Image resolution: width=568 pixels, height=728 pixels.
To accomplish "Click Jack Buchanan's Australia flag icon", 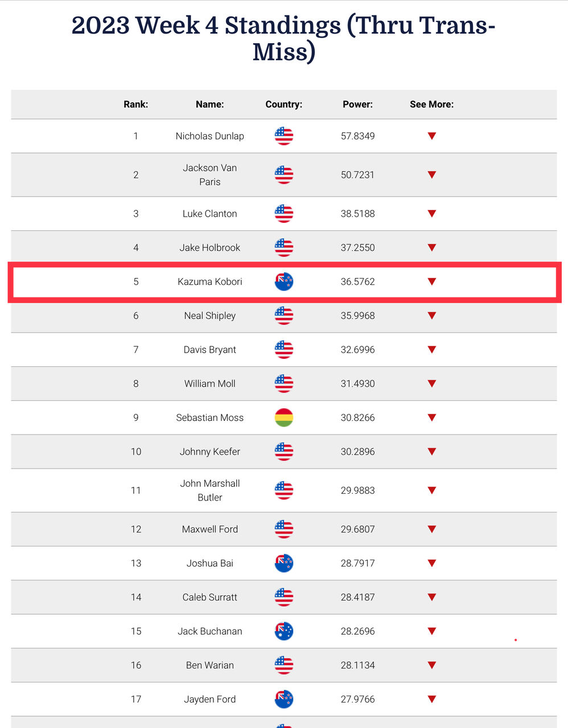I will tap(283, 631).
